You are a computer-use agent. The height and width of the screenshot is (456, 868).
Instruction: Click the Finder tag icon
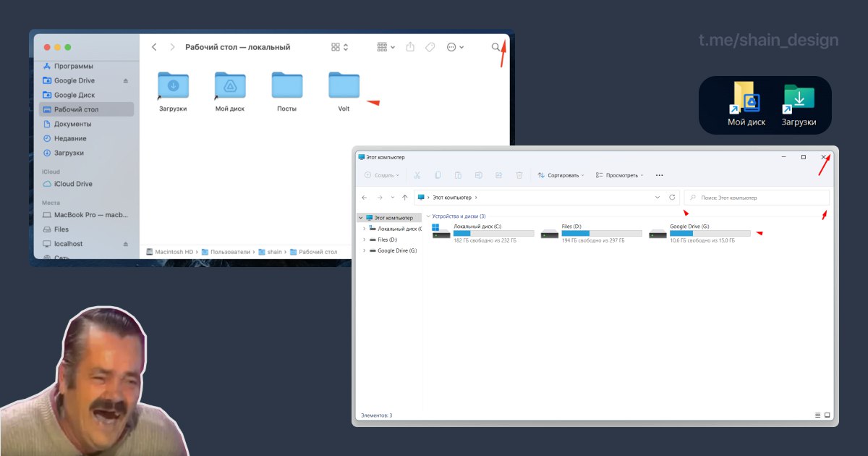point(430,47)
